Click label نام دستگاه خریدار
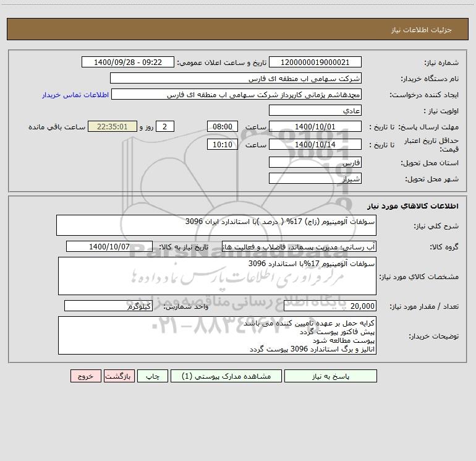 pyautogui.click(x=430, y=79)
